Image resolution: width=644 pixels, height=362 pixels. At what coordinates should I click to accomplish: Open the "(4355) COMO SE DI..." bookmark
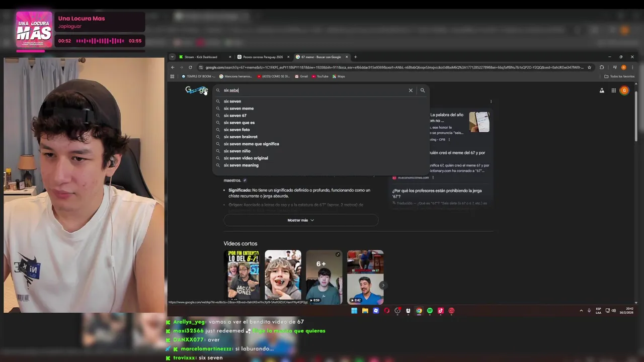pyautogui.click(x=274, y=76)
